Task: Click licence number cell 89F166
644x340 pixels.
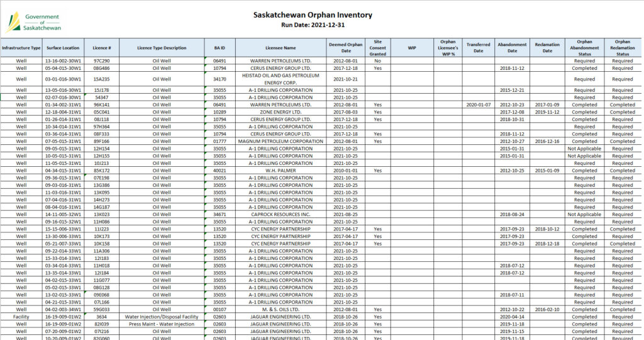Action: 101,141
